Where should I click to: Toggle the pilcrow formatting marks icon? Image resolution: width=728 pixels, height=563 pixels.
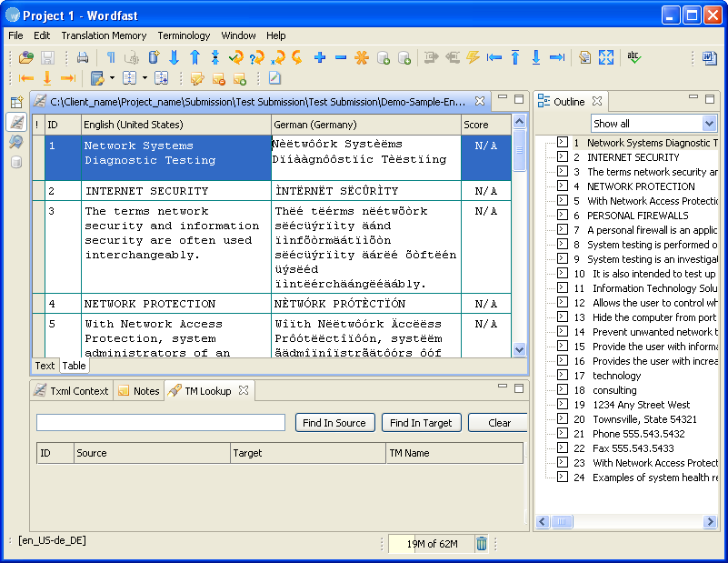[111, 57]
